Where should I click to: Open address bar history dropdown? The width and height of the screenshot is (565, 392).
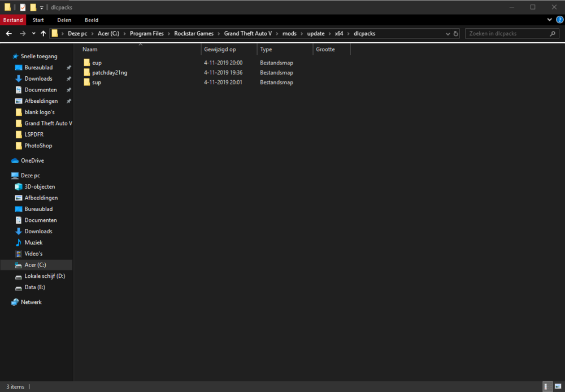click(x=447, y=33)
